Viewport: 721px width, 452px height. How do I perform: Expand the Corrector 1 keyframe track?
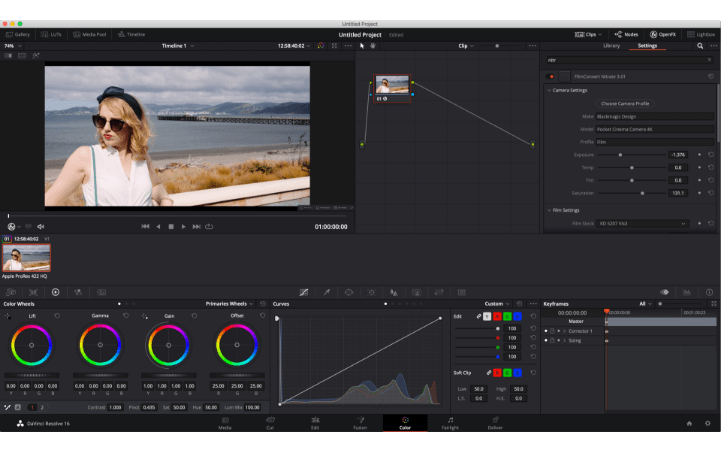[x=564, y=331]
